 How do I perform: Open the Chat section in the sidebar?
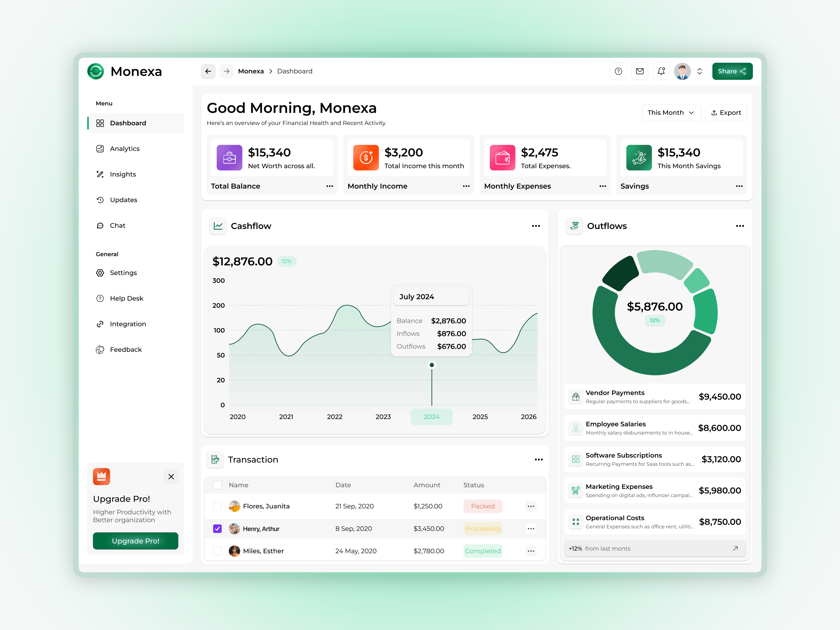118,225
